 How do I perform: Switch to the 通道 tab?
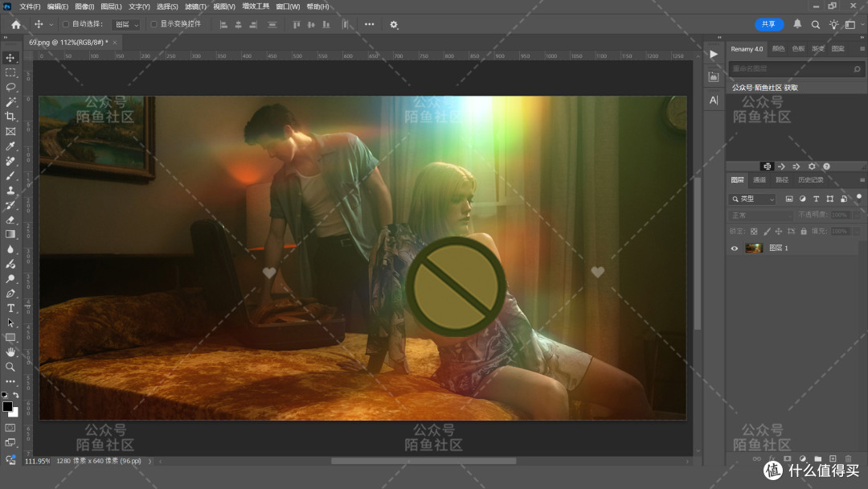759,180
